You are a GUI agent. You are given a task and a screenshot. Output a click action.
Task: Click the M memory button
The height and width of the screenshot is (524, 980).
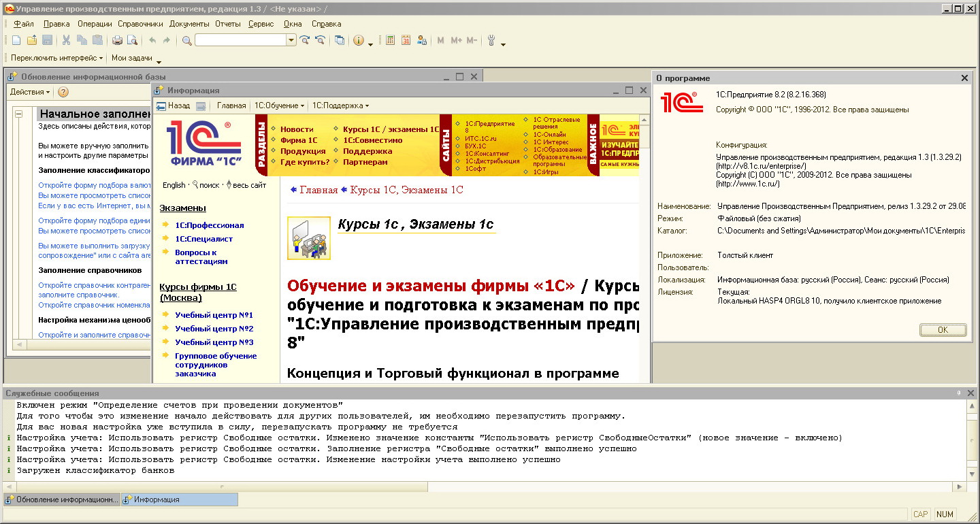tap(441, 41)
